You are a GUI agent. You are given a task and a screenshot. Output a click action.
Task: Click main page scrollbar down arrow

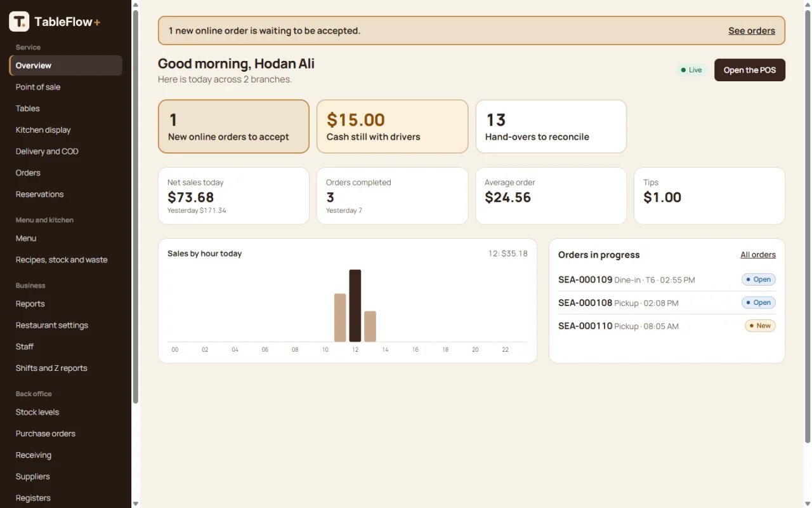(808, 504)
